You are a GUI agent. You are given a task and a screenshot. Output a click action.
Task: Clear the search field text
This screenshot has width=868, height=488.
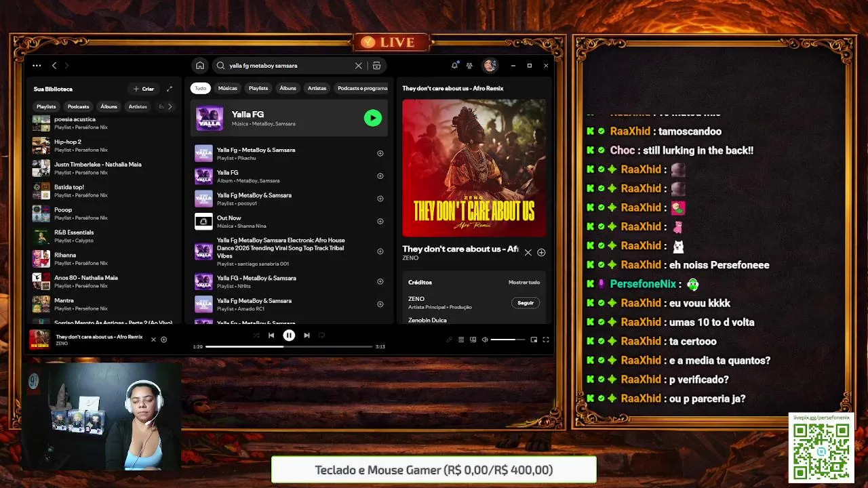(359, 66)
